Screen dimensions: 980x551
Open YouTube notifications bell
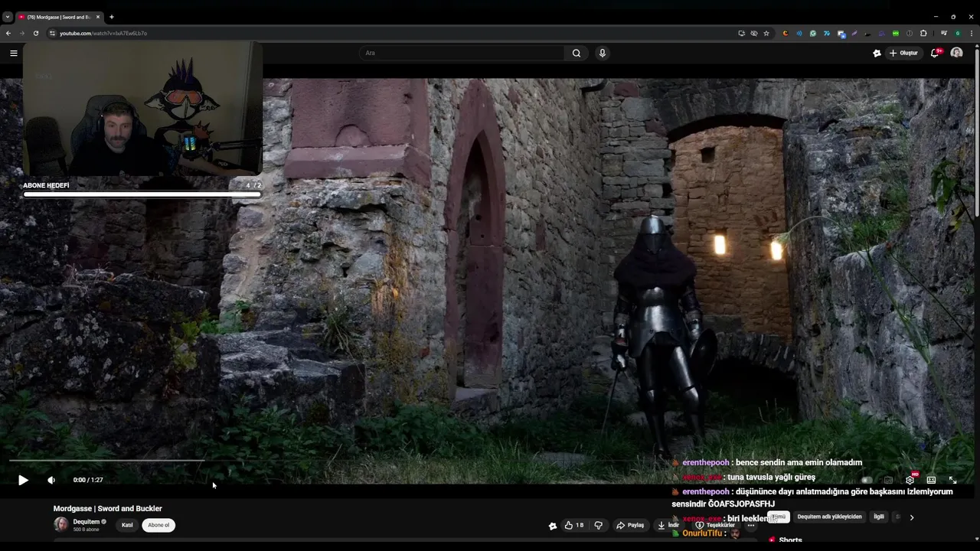[x=935, y=53]
